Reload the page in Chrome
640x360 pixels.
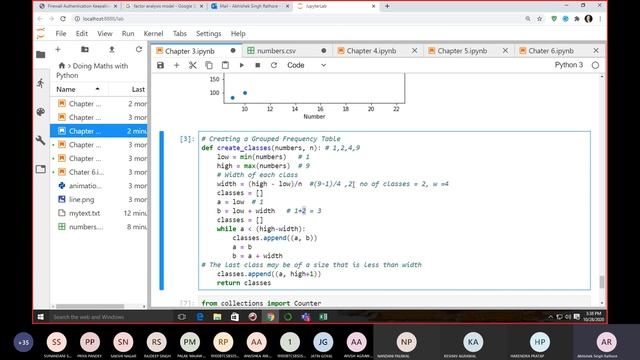tap(63, 19)
